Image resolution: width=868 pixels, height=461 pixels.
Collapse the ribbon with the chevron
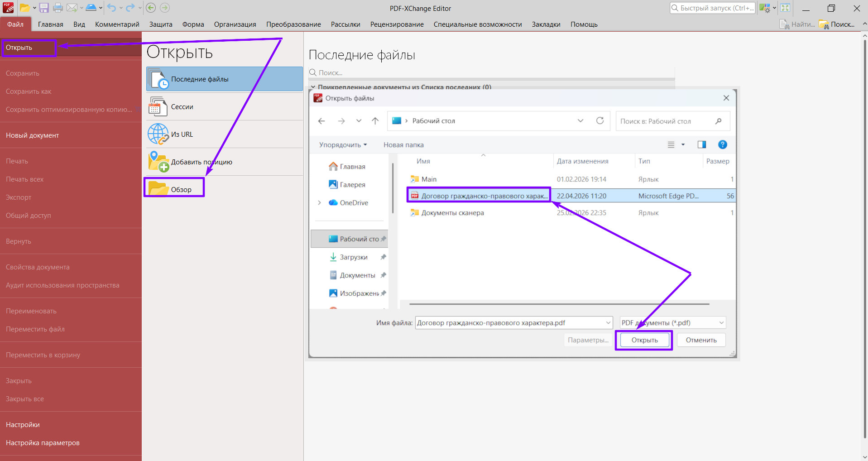coord(864,24)
